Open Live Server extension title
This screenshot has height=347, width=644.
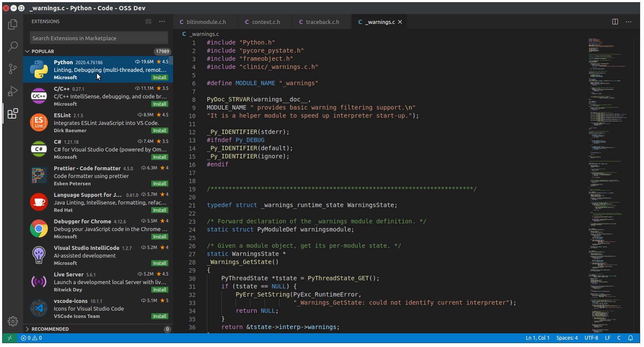pyautogui.click(x=69, y=274)
